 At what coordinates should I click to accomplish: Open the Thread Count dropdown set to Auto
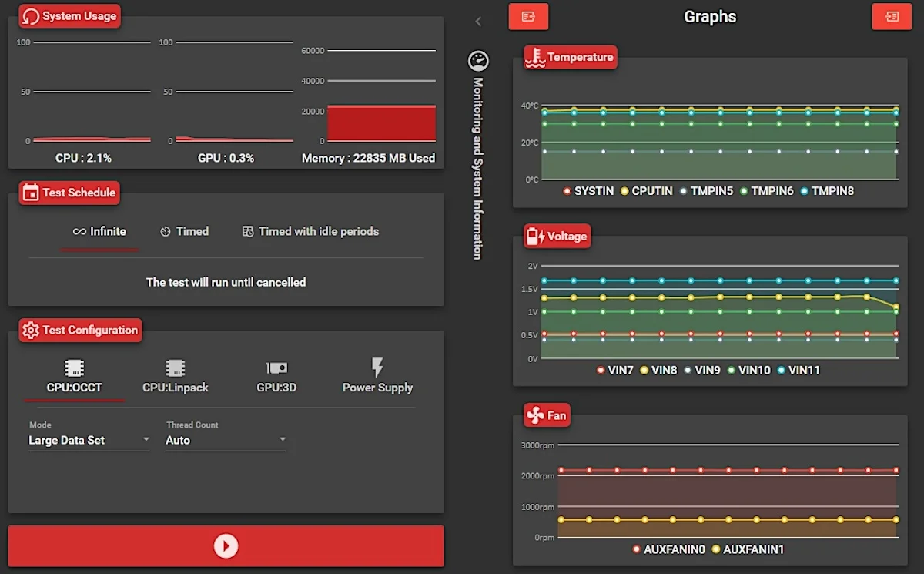(x=226, y=440)
